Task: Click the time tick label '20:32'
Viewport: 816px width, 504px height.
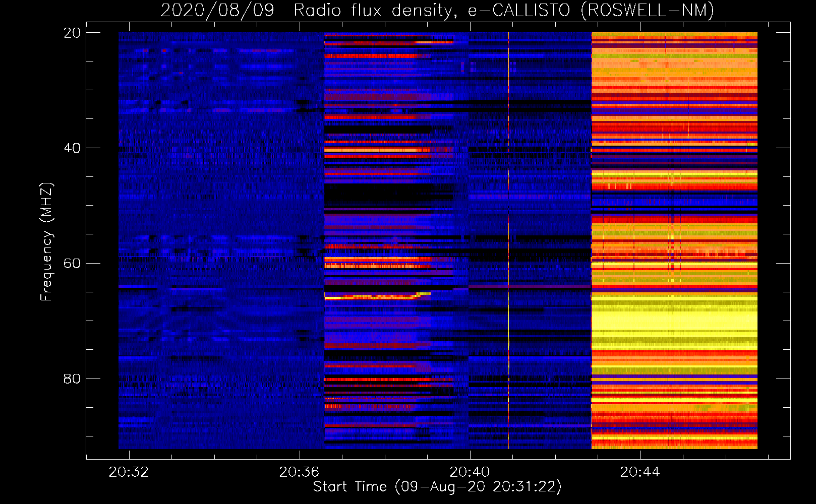Action: 129,472
